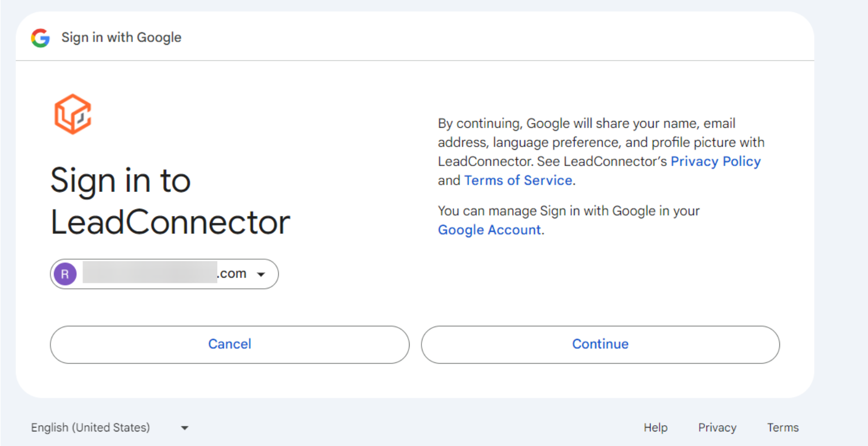Open Terms in the footer
Image resolution: width=868 pixels, height=446 pixels.
click(783, 427)
